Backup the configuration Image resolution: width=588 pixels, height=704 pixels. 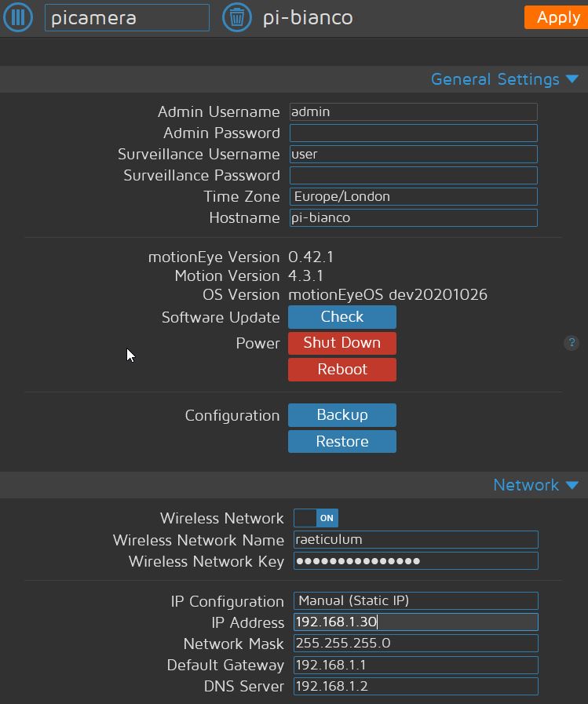341,415
